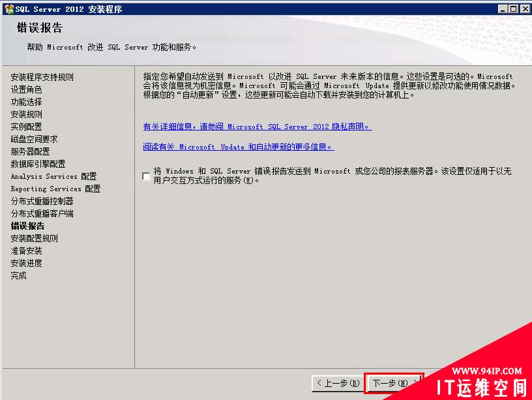Close the SQL Server setup window
532x400 pixels.
pyautogui.click(x=525, y=9)
